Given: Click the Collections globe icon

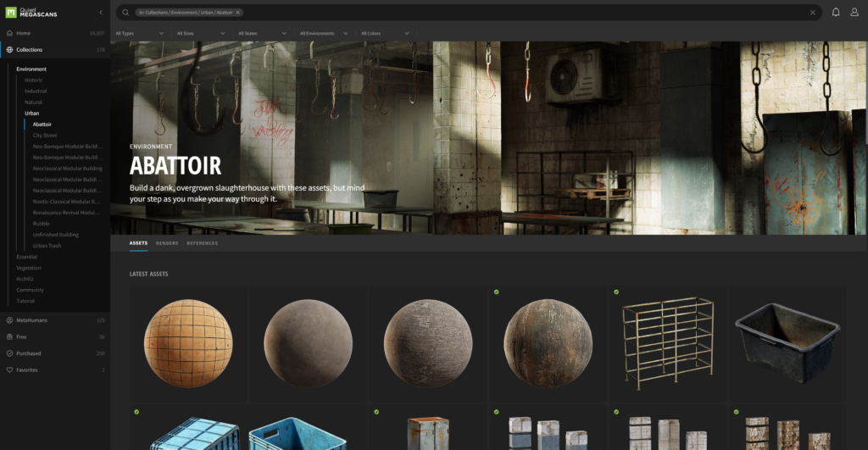Looking at the screenshot, I should point(9,50).
